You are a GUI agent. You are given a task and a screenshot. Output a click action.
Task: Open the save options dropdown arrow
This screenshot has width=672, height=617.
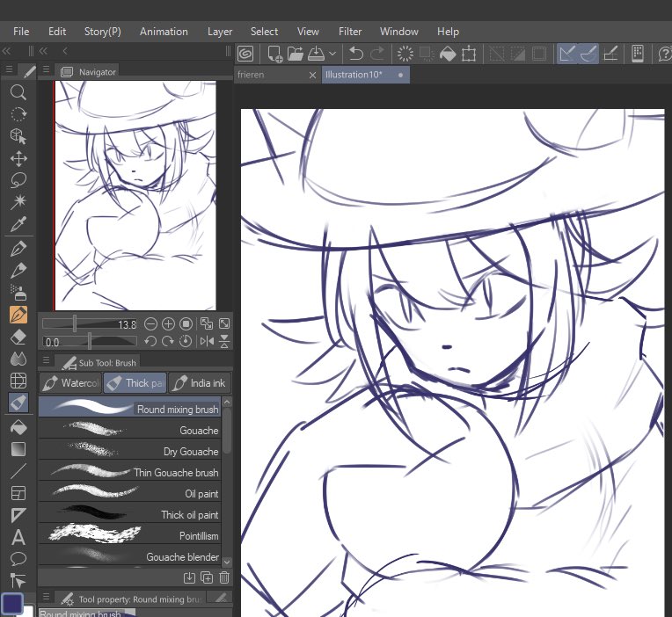[332, 54]
